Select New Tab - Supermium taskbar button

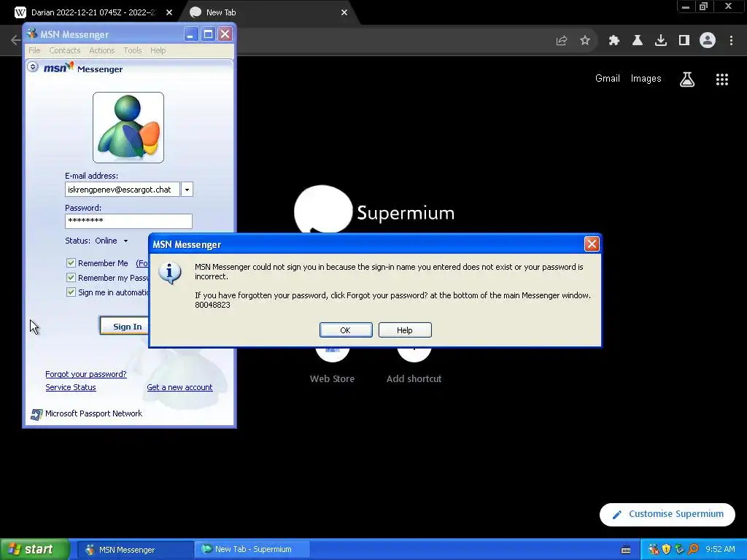tap(252, 550)
